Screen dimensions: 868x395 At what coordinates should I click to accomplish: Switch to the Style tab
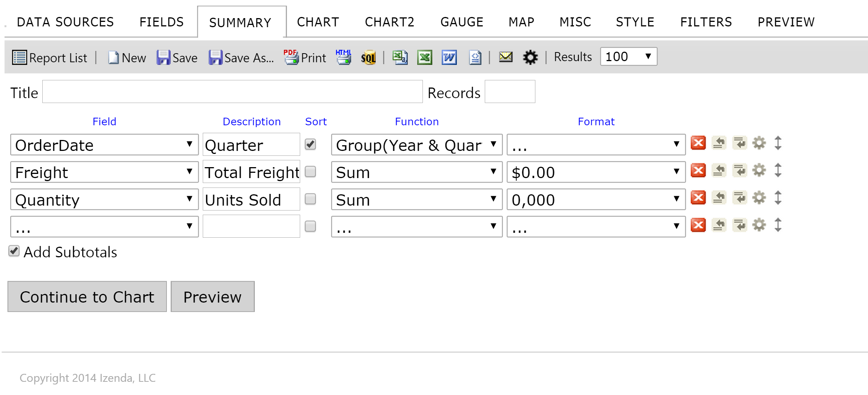[x=635, y=22]
